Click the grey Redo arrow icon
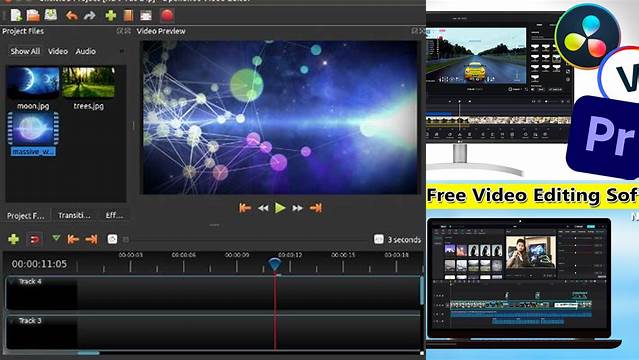Viewport: 639px width, 360px height. pos(89,16)
